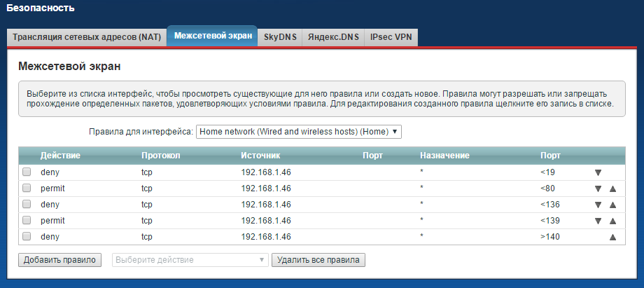
Task: Go to the IPsec VPN tab
Action: [x=391, y=37]
